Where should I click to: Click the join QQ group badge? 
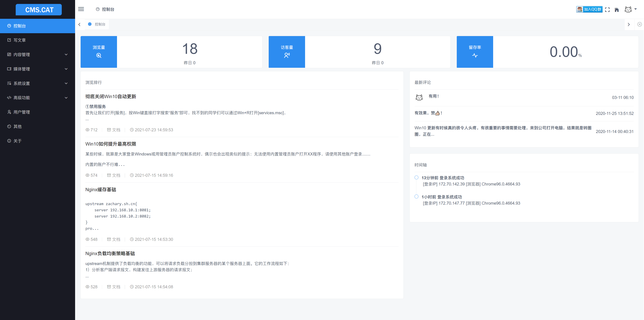(x=589, y=9)
